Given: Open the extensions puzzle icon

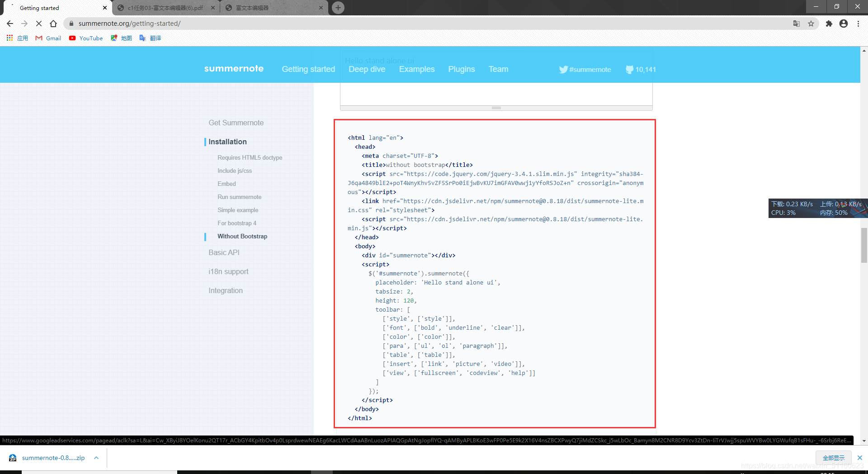Looking at the screenshot, I should [x=829, y=24].
